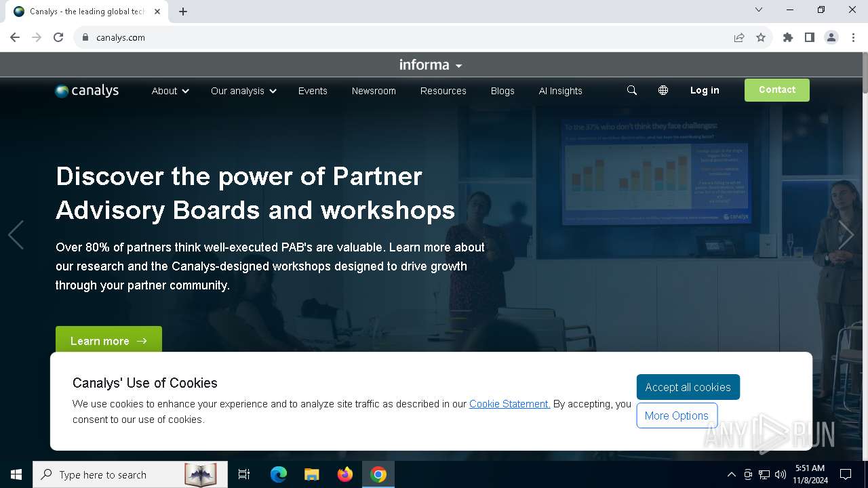Screen dimensions: 868x488
Task: Expand the informa dropdown bar
Action: tap(431, 65)
